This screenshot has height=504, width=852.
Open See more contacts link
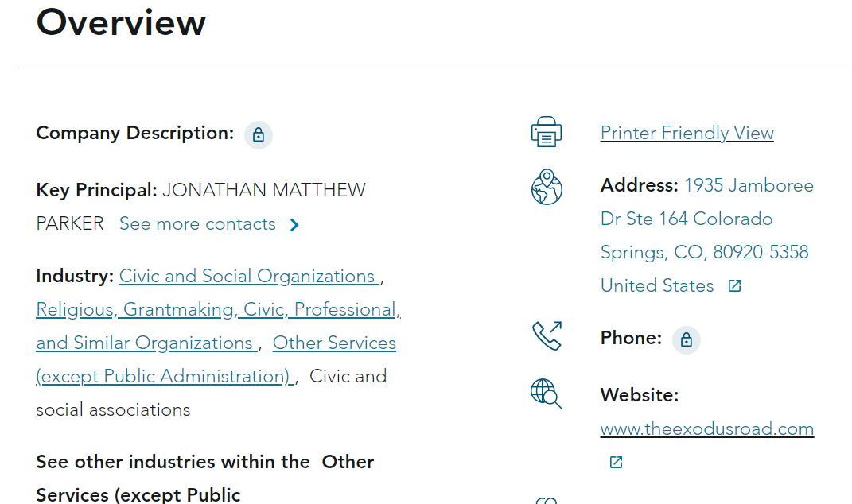tap(197, 224)
